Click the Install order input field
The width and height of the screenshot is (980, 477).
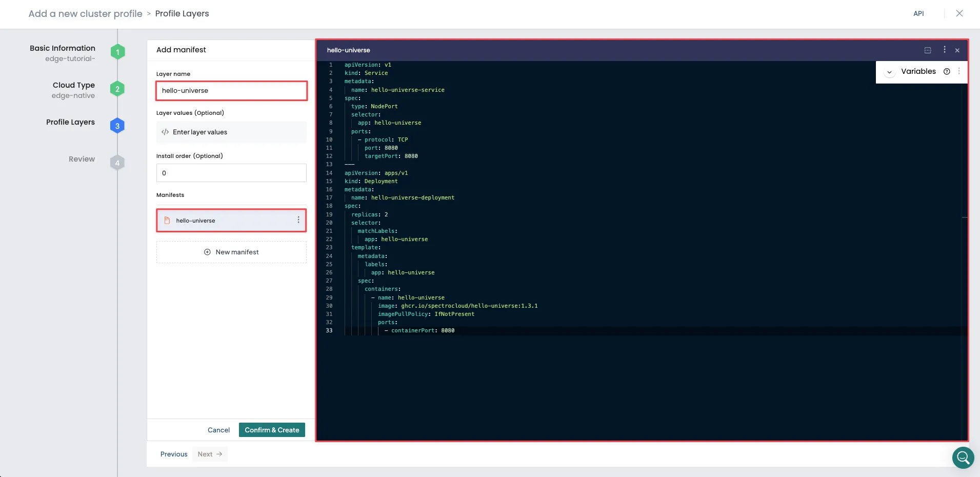tap(231, 173)
